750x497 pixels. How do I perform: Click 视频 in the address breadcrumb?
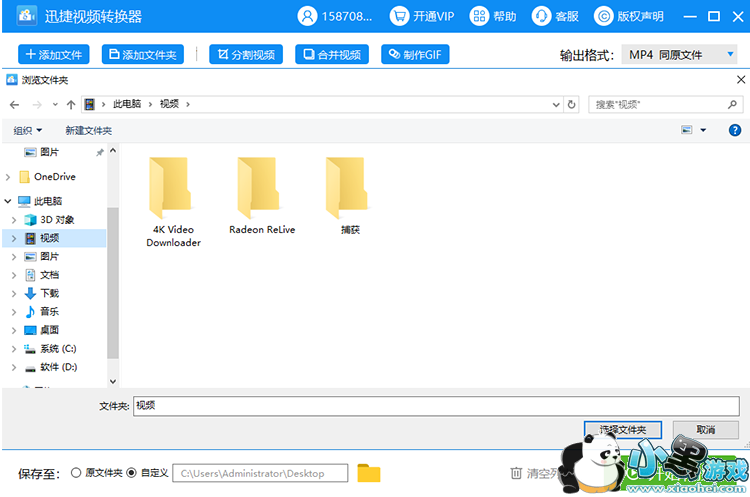click(169, 104)
